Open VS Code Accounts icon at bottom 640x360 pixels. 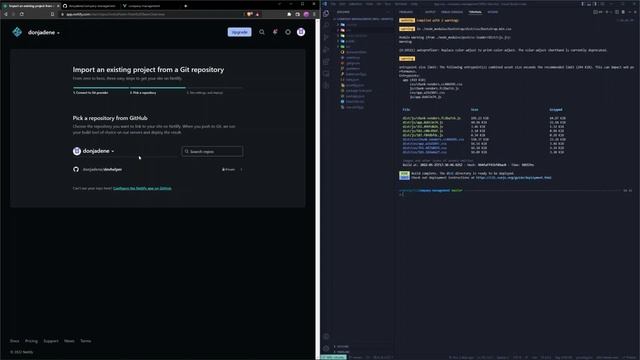326,336
